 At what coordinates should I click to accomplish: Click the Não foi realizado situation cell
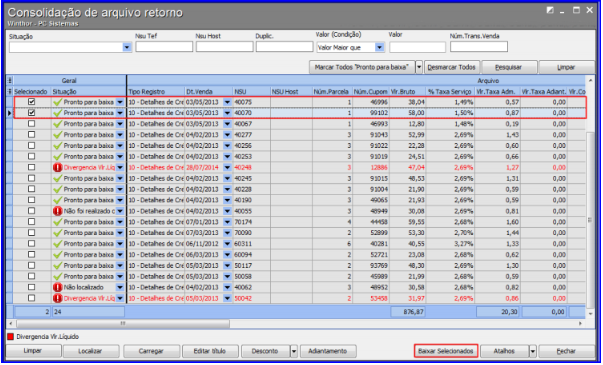pos(88,211)
